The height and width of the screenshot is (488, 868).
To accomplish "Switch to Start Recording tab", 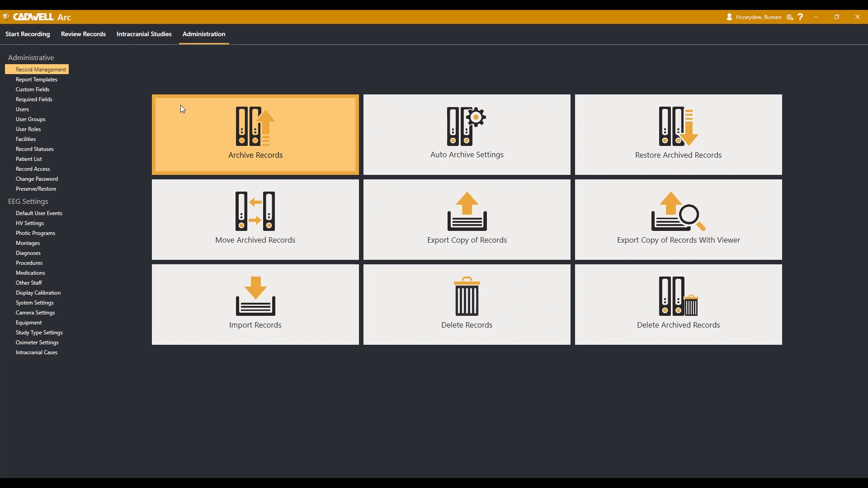I will click(28, 34).
